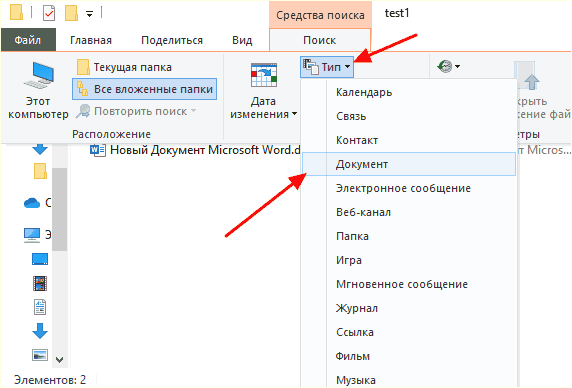Switch to the Поиск ribbon tab
572x388 pixels.
320,40
